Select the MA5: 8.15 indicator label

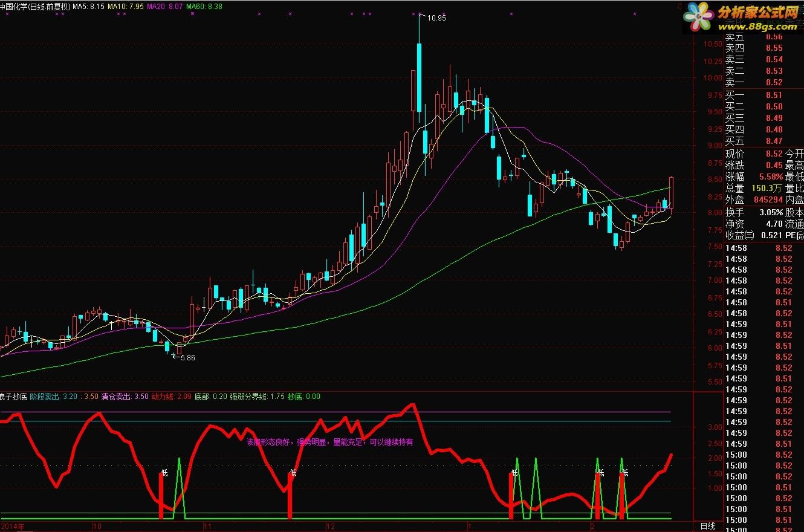click(88, 7)
